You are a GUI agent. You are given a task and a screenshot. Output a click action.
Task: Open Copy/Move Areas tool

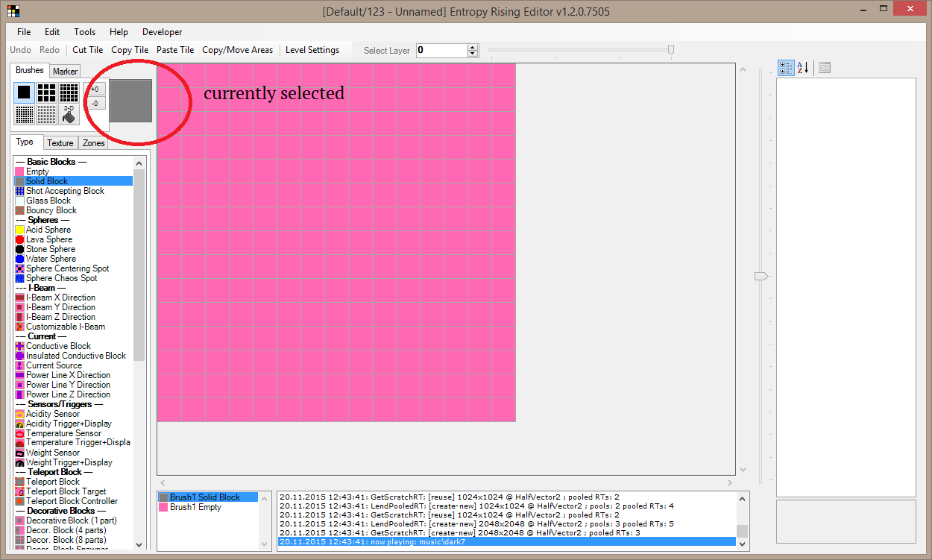(x=238, y=50)
